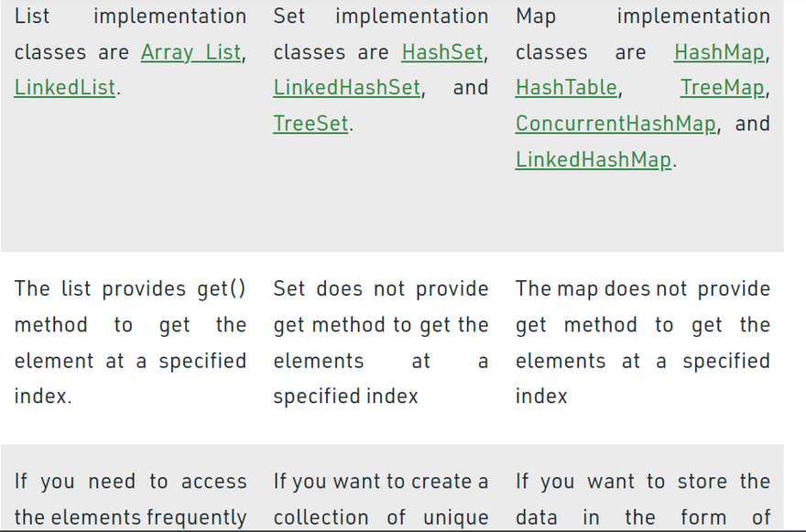Open the LinkedHashSet link
Screen dimensions: 806x532
coord(346,89)
